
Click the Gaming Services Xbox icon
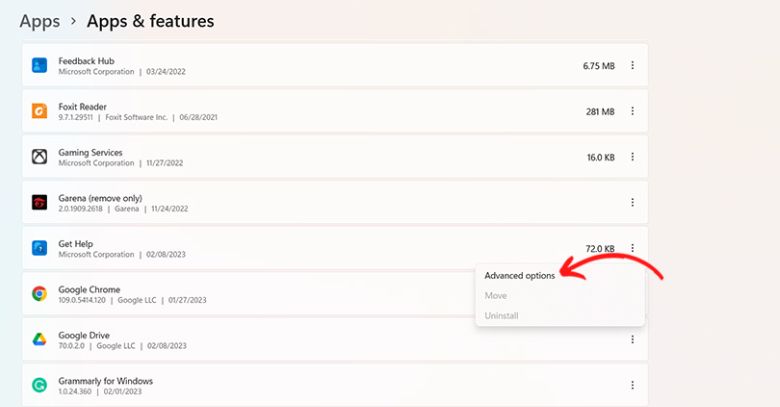39,157
